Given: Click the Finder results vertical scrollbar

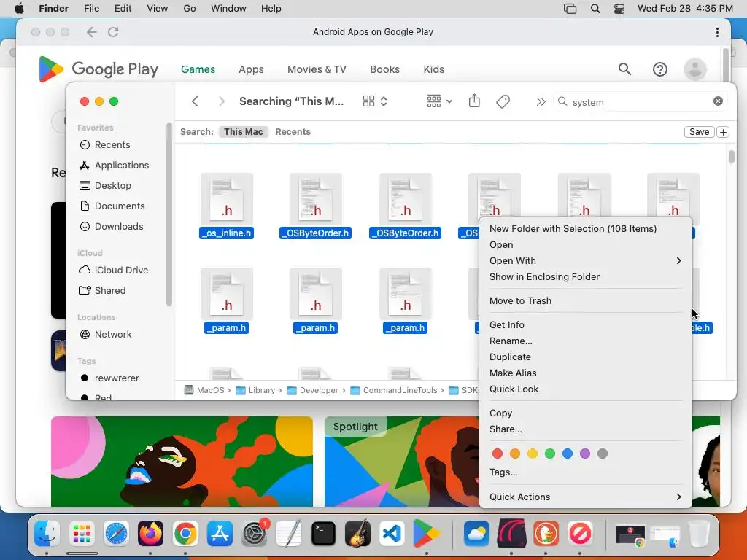Looking at the screenshot, I should (x=731, y=157).
